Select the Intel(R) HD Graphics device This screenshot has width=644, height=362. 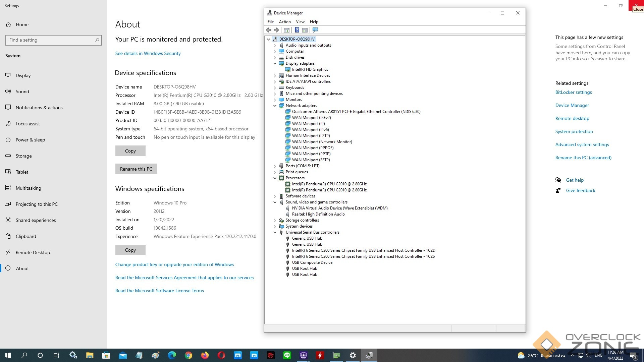pos(310,69)
